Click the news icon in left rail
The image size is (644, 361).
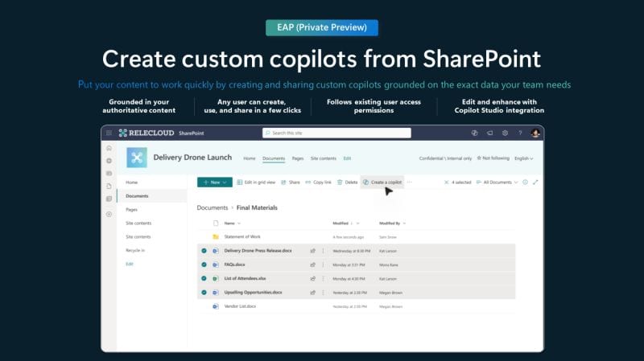109,174
